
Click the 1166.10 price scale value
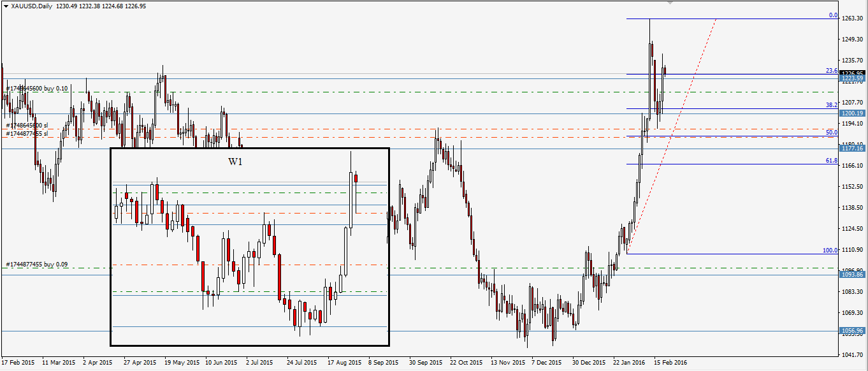coord(853,166)
